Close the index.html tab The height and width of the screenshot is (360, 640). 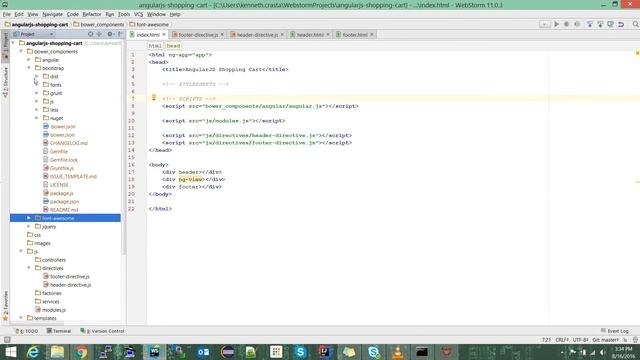tap(164, 35)
